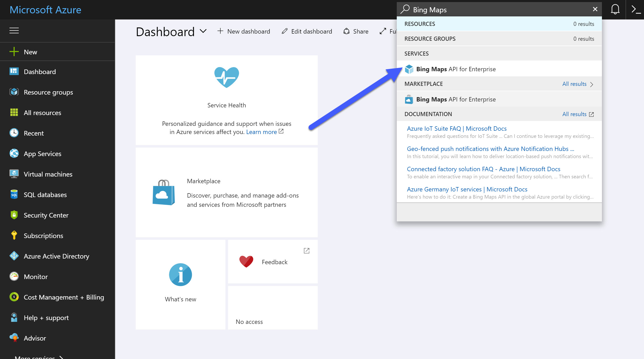Click the Azure Active Directory icon
The width and height of the screenshot is (644, 359).
point(13,256)
